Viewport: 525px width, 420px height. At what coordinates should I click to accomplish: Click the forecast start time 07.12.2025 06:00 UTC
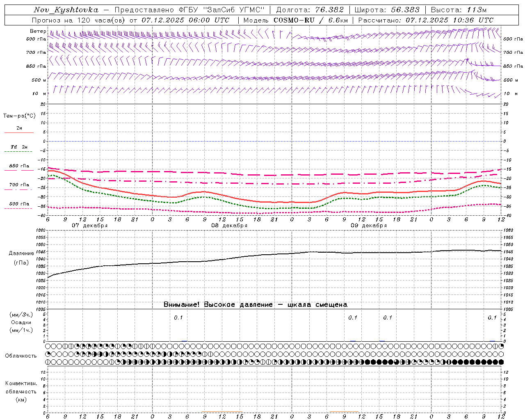(x=185, y=20)
